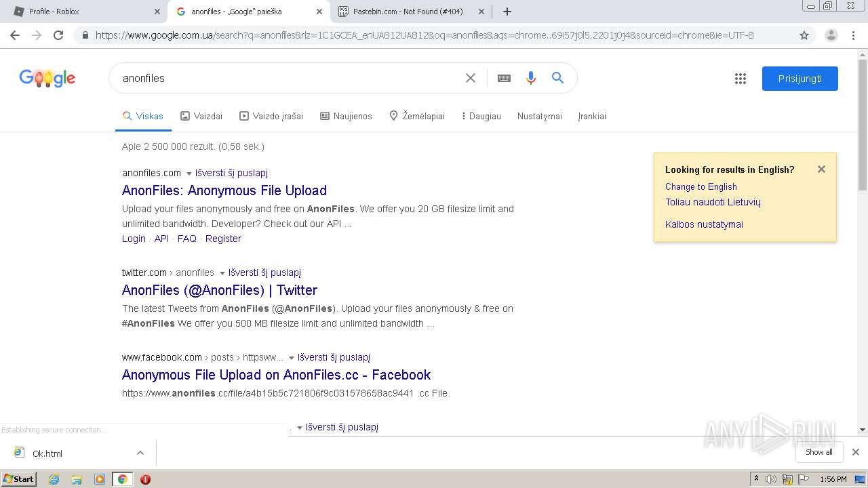Reload the current Google search page
868x488 pixels.
[58, 35]
